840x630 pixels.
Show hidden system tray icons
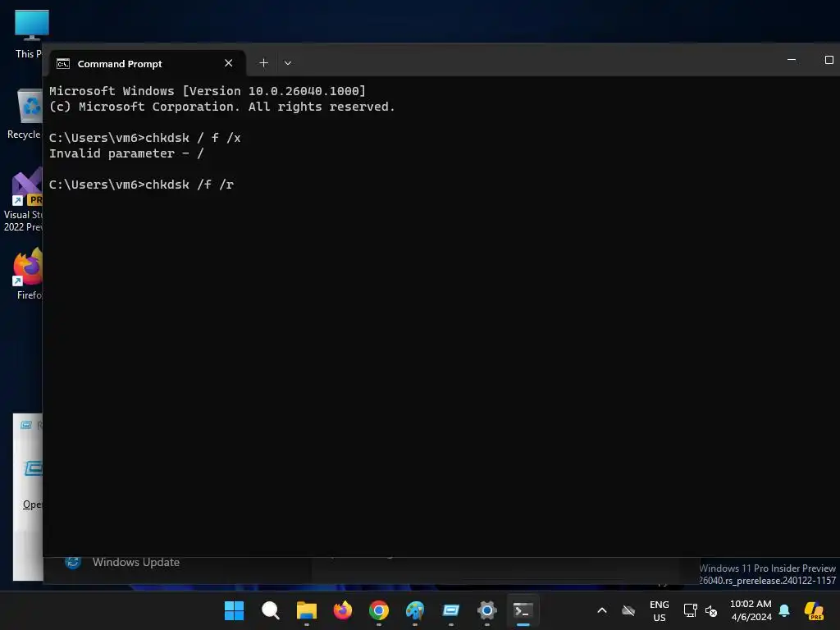(x=602, y=610)
